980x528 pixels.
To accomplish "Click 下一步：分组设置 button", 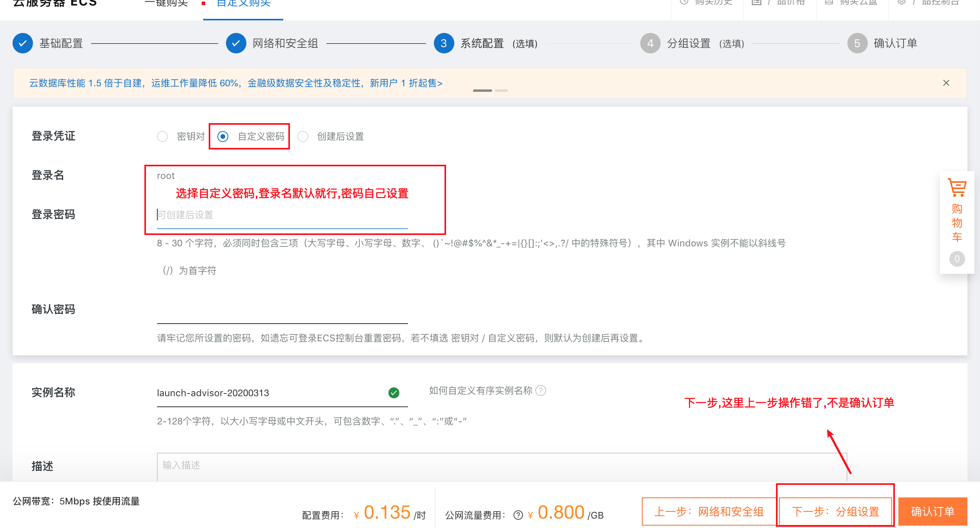I will pyautogui.click(x=835, y=512).
